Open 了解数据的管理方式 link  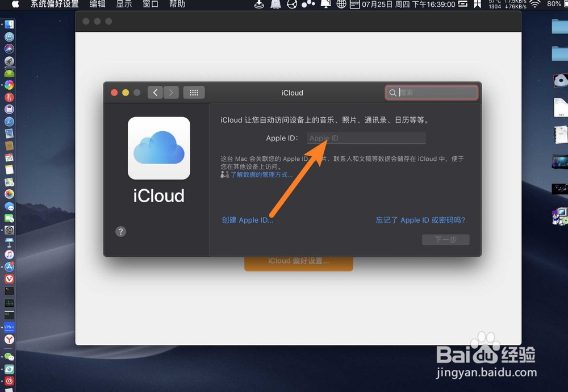point(261,174)
